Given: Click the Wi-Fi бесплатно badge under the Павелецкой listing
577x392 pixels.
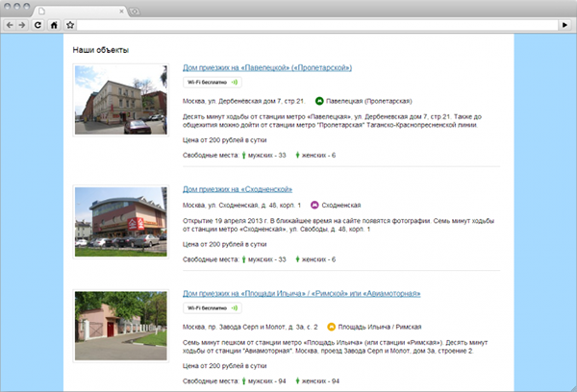Looking at the screenshot, I should tap(213, 82).
